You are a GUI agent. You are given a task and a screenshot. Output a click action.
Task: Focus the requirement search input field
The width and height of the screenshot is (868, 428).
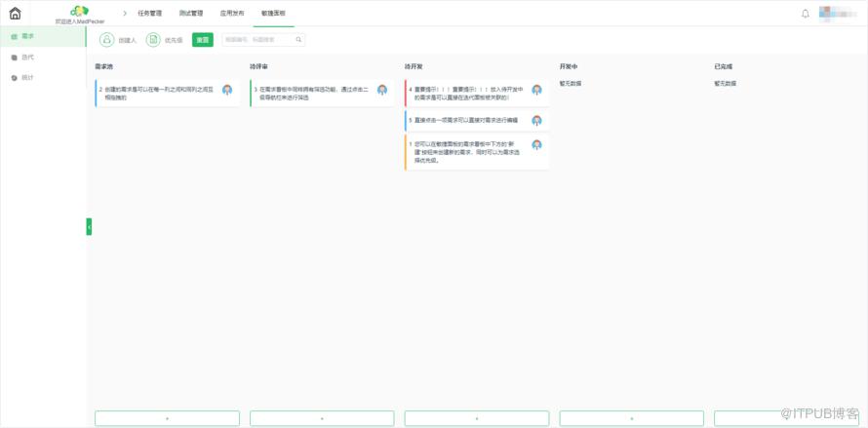[263, 40]
